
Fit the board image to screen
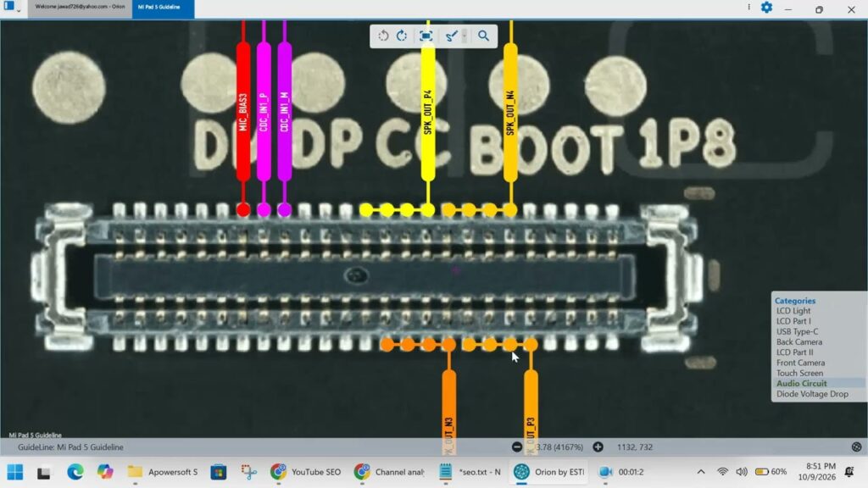[426, 36]
